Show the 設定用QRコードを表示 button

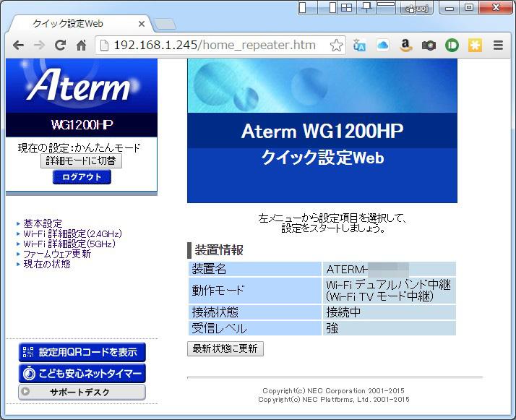pyautogui.click(x=82, y=352)
